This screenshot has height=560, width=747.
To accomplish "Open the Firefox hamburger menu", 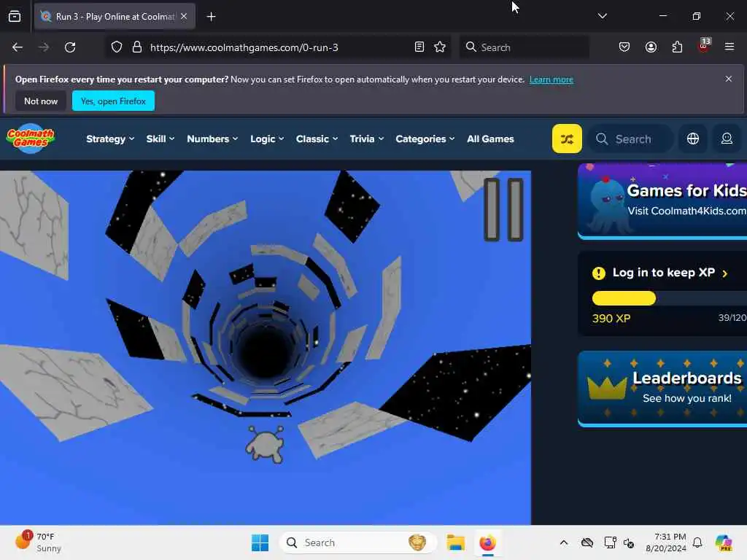I will click(x=729, y=47).
